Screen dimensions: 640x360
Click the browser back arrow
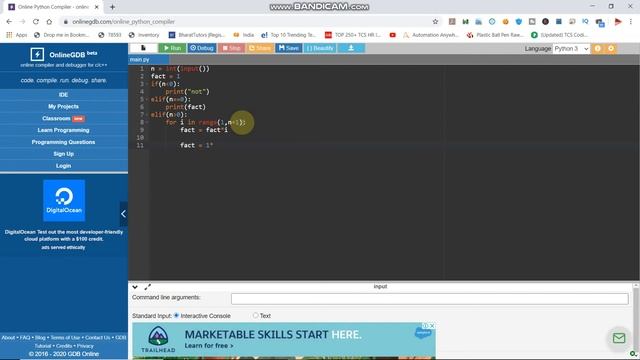click(x=9, y=22)
